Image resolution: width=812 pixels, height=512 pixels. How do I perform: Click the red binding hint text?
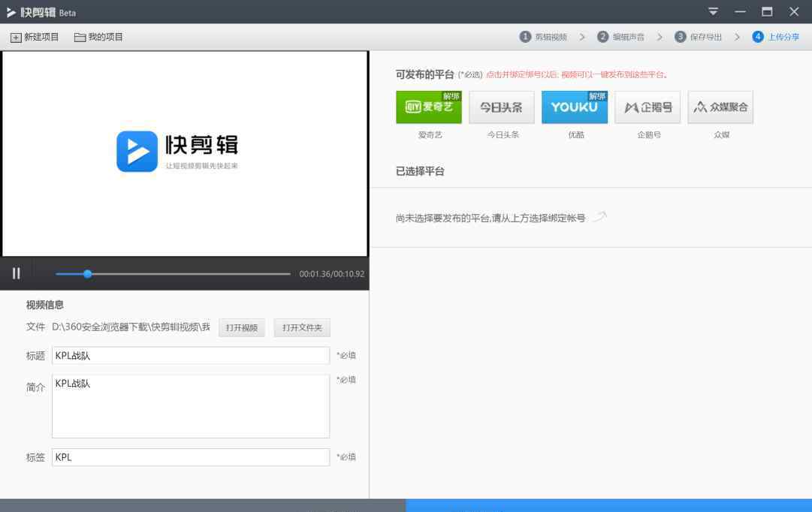[x=576, y=74]
